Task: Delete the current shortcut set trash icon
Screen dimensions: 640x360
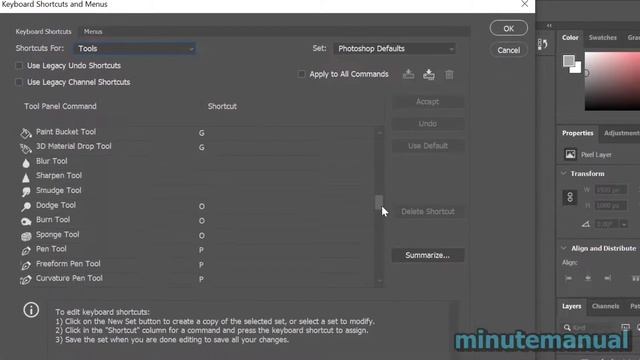Action: (449, 75)
